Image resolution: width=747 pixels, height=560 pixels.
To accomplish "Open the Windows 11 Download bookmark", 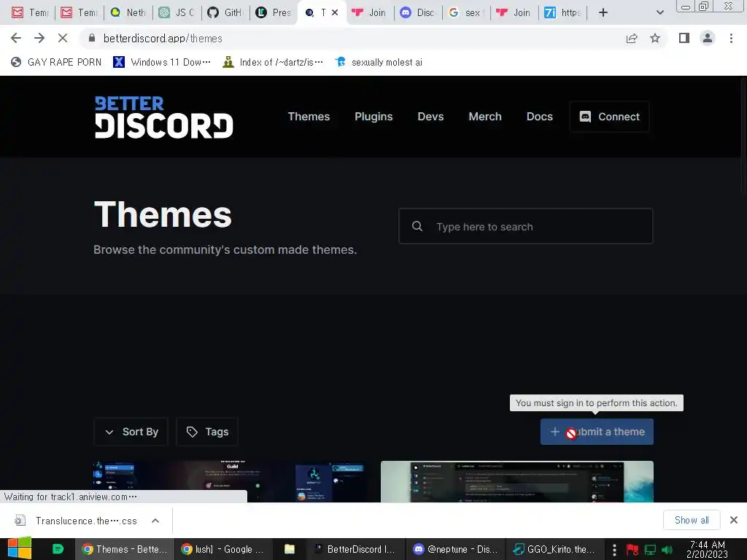I will [x=162, y=62].
